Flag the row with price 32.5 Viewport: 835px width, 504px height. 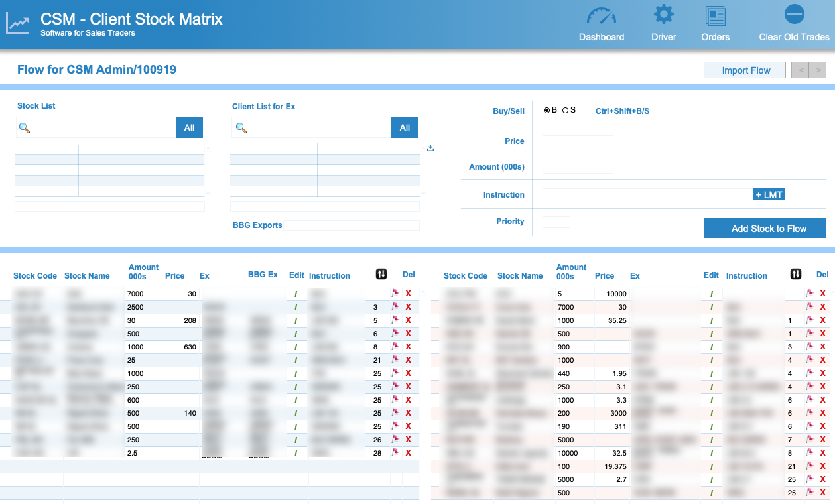coord(810,453)
